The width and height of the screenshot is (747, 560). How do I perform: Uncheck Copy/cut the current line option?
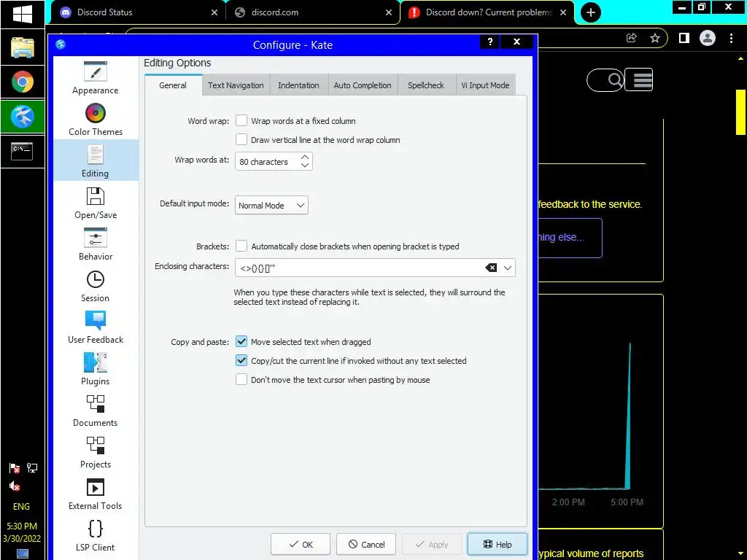(241, 360)
